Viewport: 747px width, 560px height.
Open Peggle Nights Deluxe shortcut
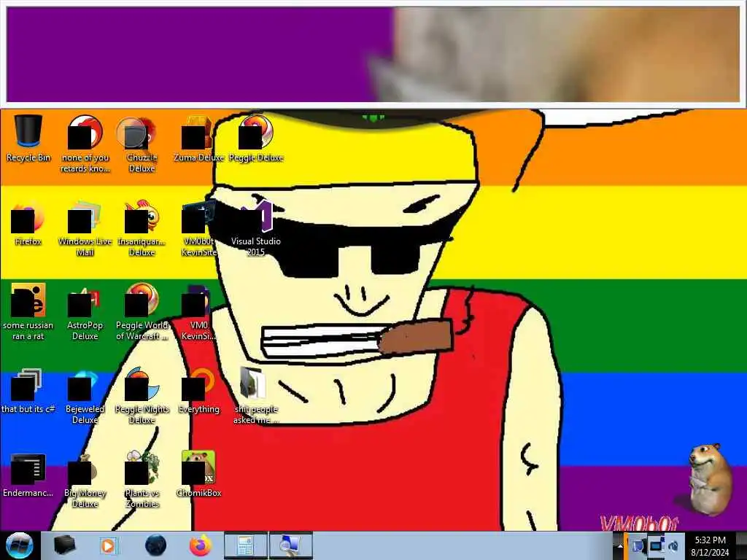click(x=142, y=396)
